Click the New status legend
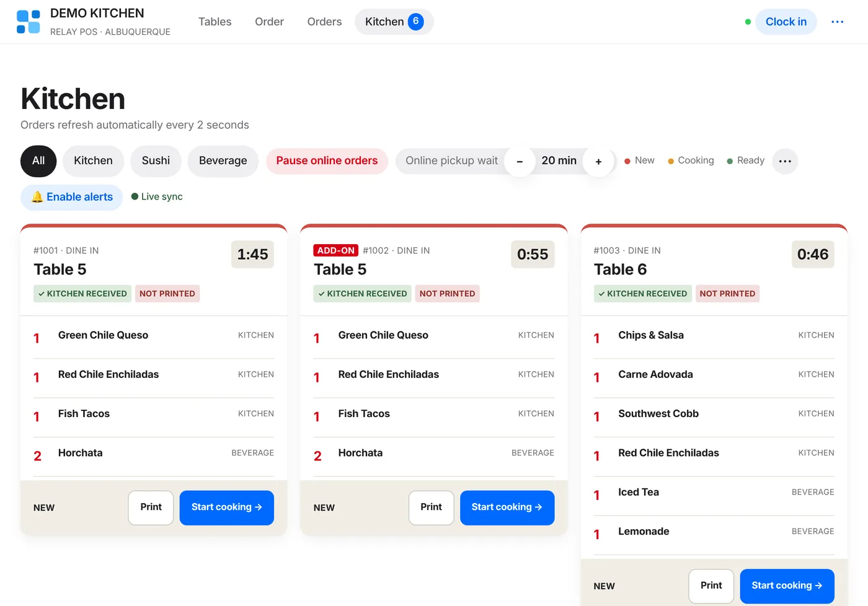Image resolution: width=868 pixels, height=606 pixels. click(x=639, y=160)
